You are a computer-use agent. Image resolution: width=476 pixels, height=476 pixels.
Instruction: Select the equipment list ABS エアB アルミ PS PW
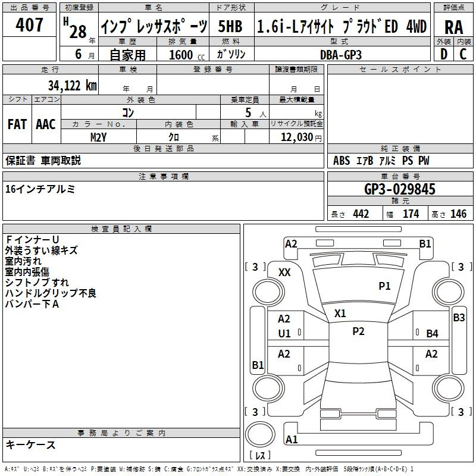[381, 160]
